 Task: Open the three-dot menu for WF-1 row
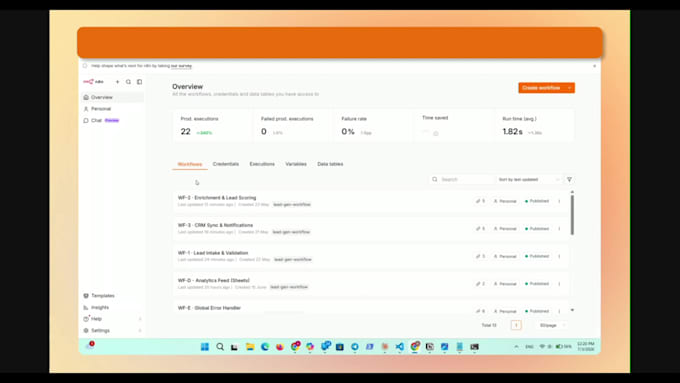pos(559,256)
